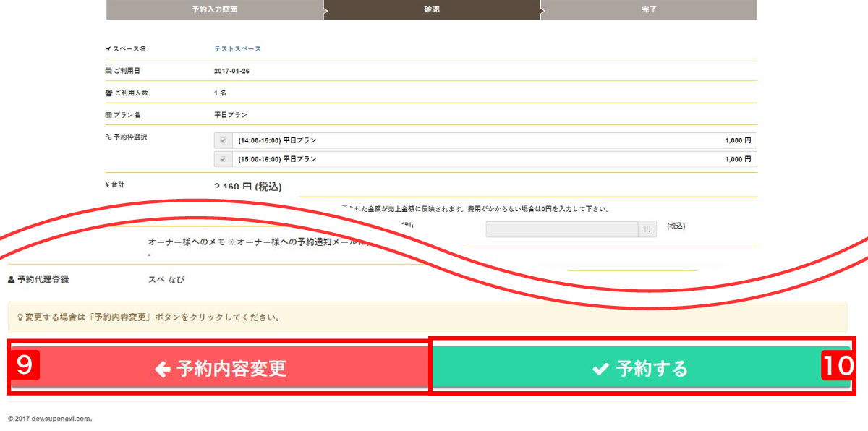
Task: Open the テストスペース link
Action: click(x=237, y=49)
